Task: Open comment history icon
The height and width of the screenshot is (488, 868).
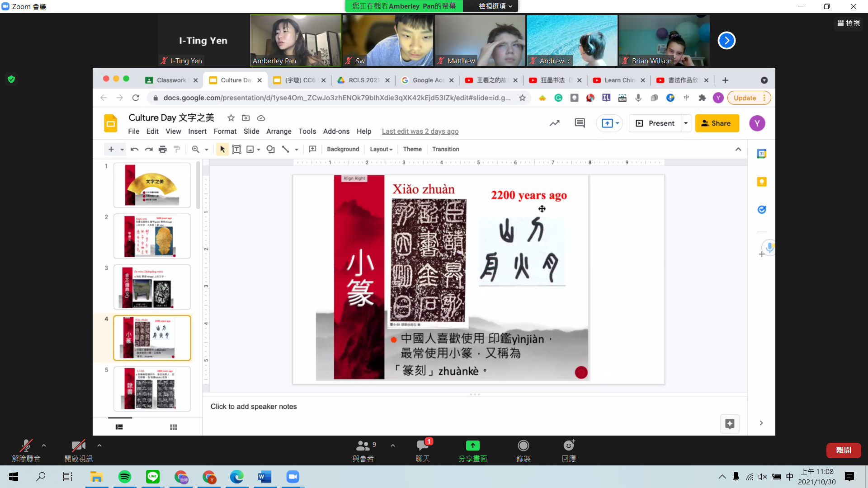Action: 580,123
